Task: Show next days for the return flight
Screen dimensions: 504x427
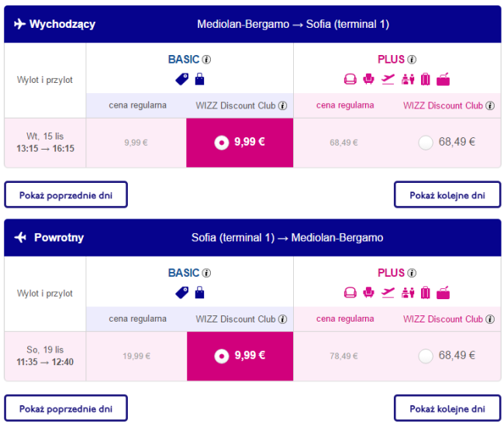Action: pos(447,408)
